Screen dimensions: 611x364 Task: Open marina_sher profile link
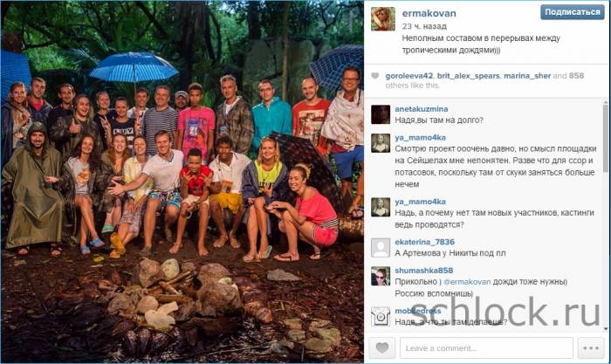[527, 76]
